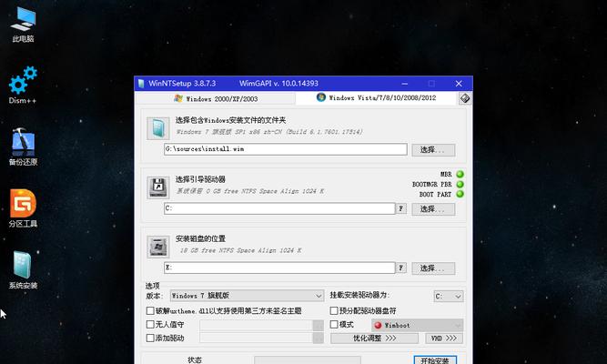The height and width of the screenshot is (364, 607).
Task: Click the green BOOT PART status indicator
Action: 460,194
